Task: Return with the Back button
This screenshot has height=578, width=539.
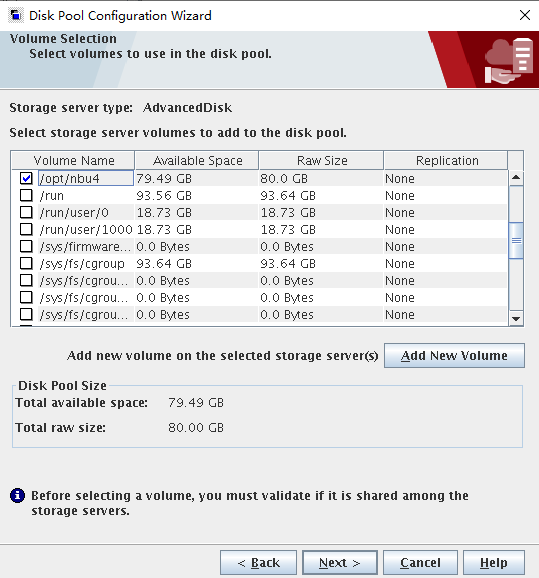Action: tap(258, 563)
